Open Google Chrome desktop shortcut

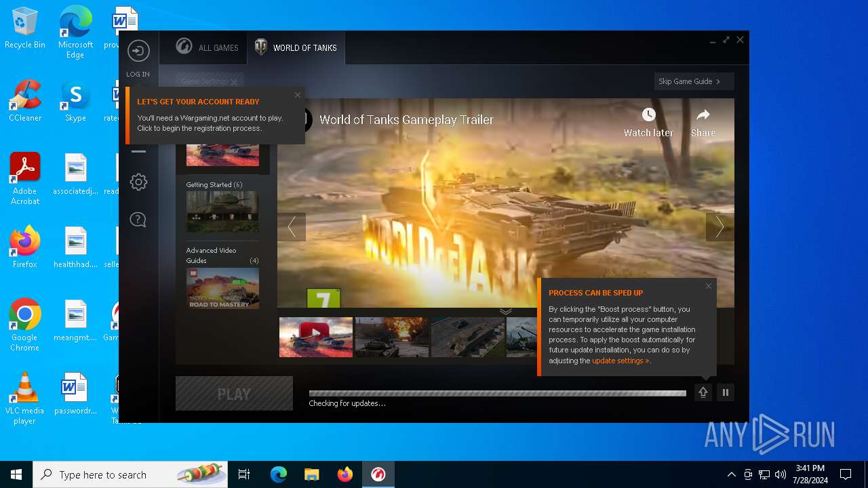point(25,325)
